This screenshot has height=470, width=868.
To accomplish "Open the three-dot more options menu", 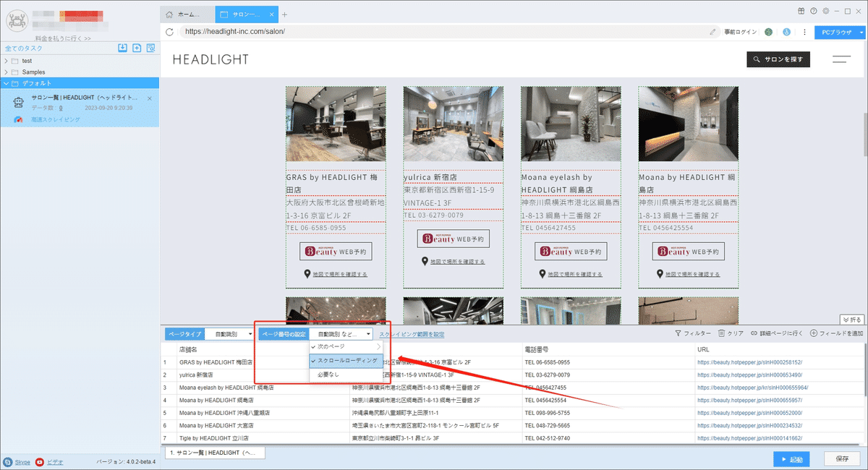I will pyautogui.click(x=804, y=32).
